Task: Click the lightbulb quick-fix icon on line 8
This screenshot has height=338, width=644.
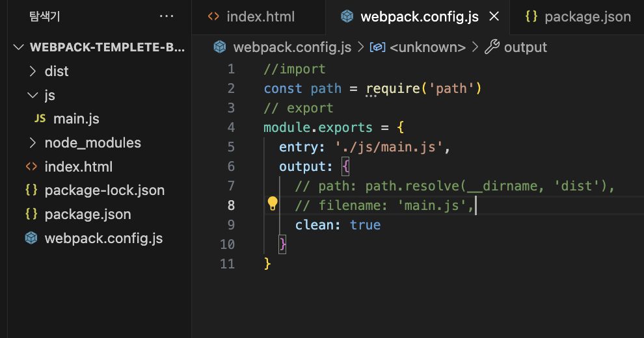Action: (x=273, y=203)
